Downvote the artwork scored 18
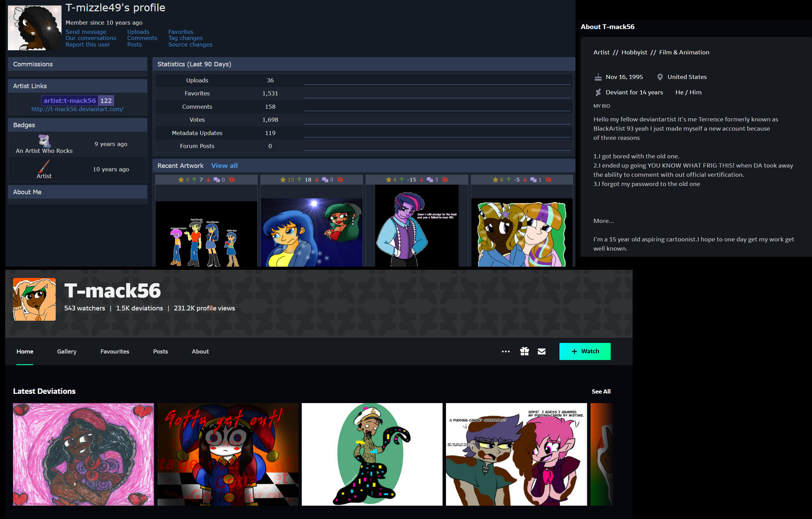This screenshot has width=812, height=519. (x=316, y=180)
